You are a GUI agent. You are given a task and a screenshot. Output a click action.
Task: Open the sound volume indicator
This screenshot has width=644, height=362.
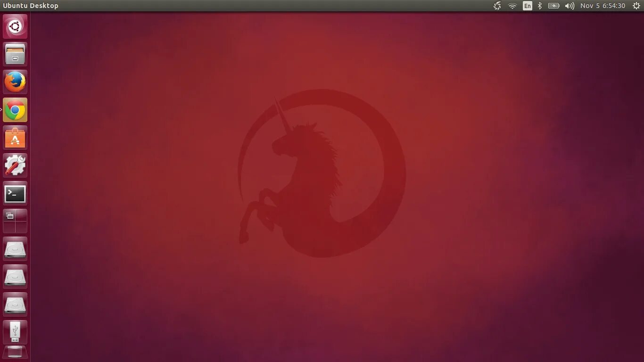(x=570, y=6)
